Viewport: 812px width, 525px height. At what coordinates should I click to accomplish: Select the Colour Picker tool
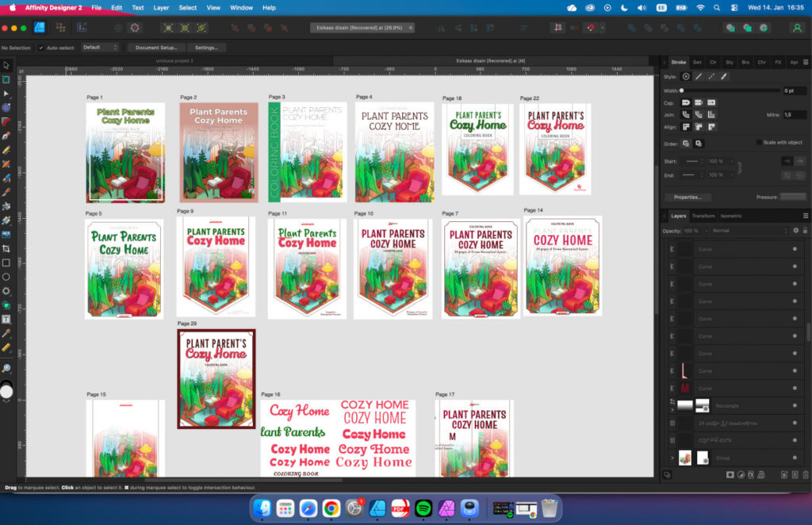pos(6,335)
